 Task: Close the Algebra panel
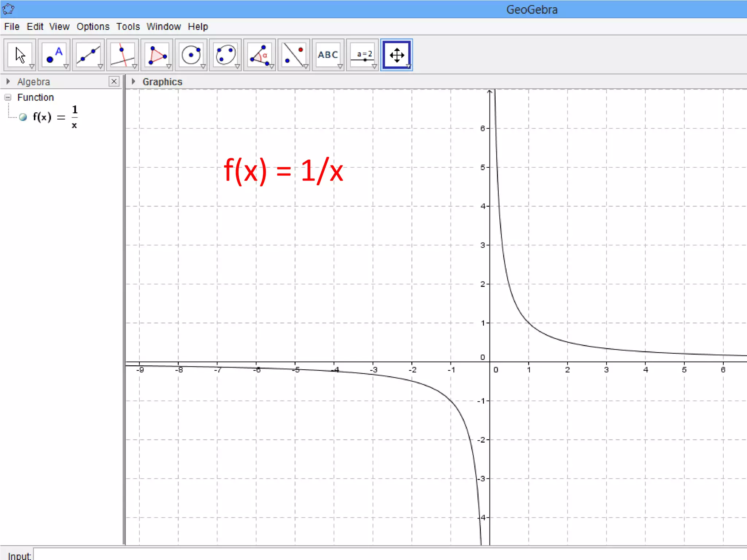coord(114,81)
